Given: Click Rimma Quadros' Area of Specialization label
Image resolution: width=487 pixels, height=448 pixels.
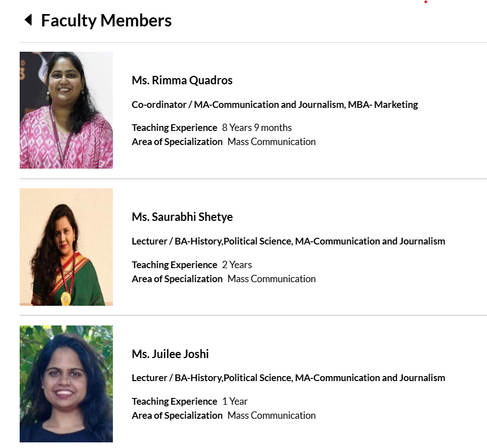Looking at the screenshot, I should coord(177,142).
